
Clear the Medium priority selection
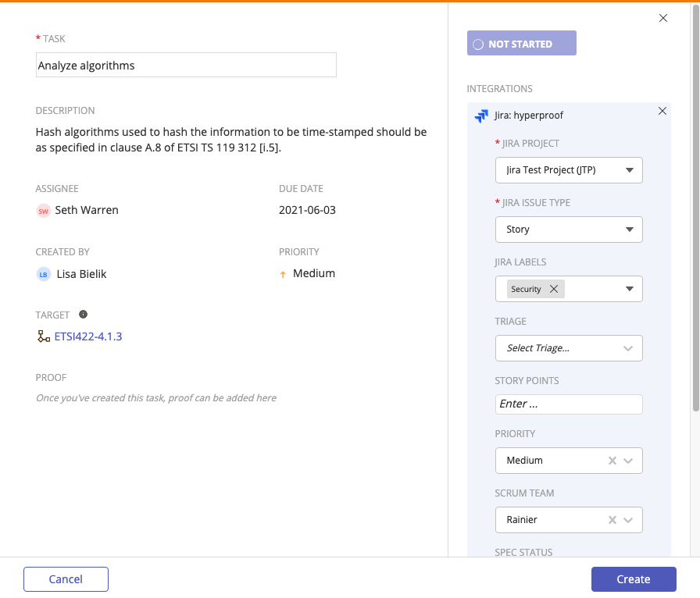pos(612,461)
